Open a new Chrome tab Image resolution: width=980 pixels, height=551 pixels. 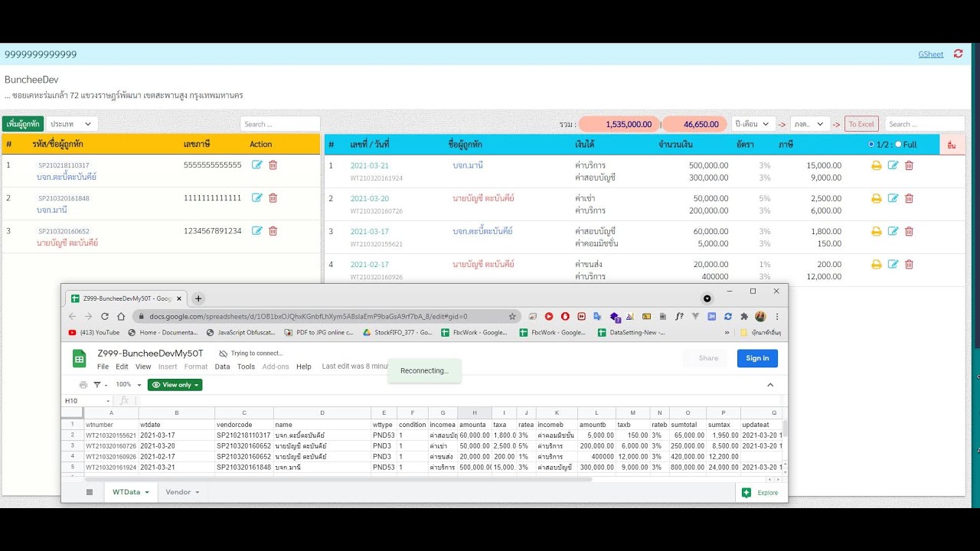pyautogui.click(x=198, y=298)
